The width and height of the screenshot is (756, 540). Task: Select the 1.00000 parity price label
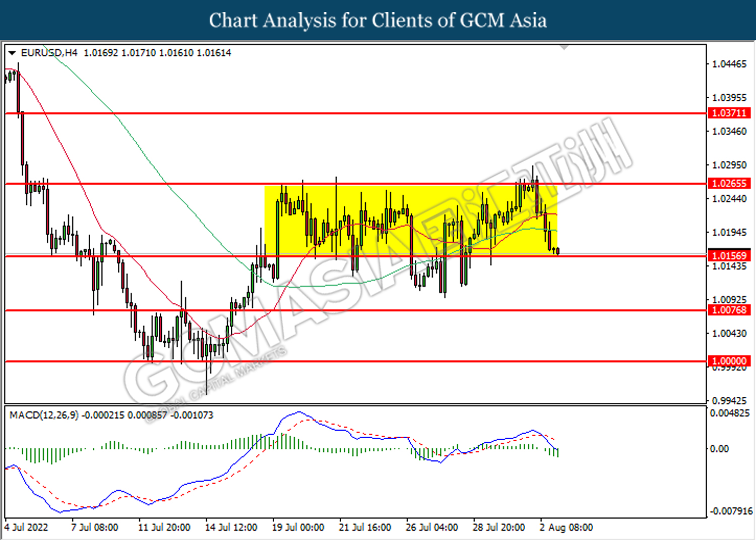(729, 361)
